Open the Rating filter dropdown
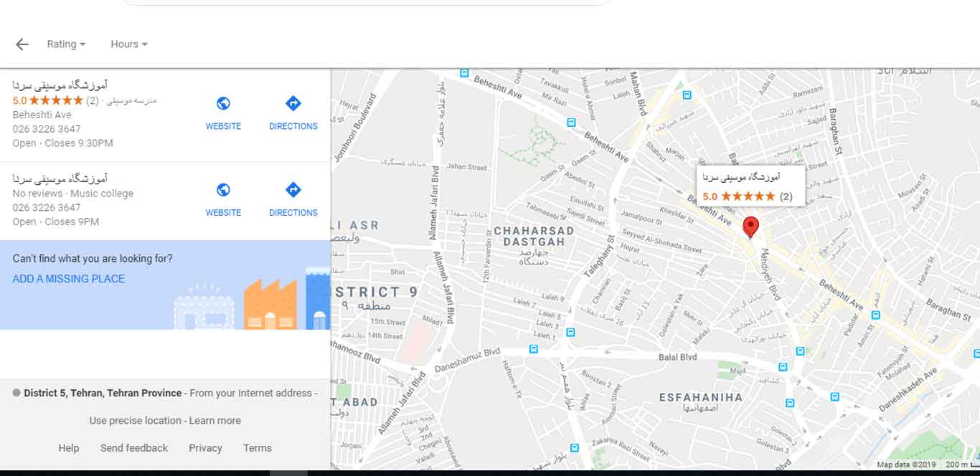 [66, 44]
